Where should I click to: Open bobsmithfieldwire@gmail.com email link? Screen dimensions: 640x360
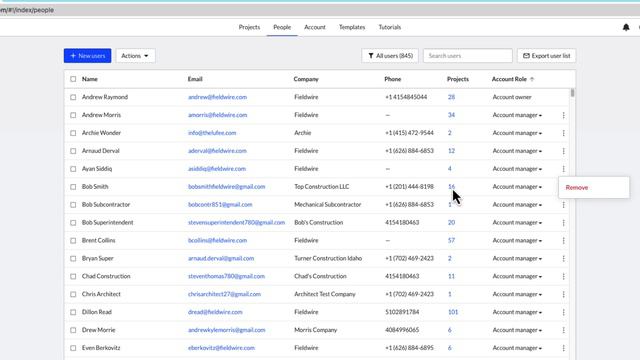tap(227, 187)
